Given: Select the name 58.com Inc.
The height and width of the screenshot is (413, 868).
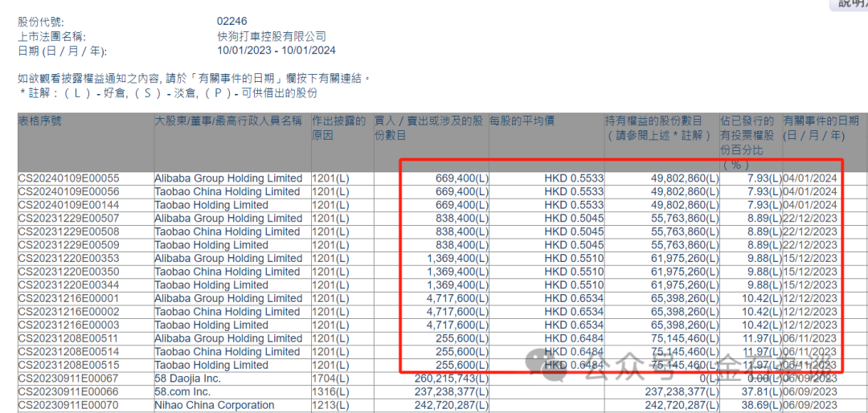Looking at the screenshot, I should click(182, 392).
